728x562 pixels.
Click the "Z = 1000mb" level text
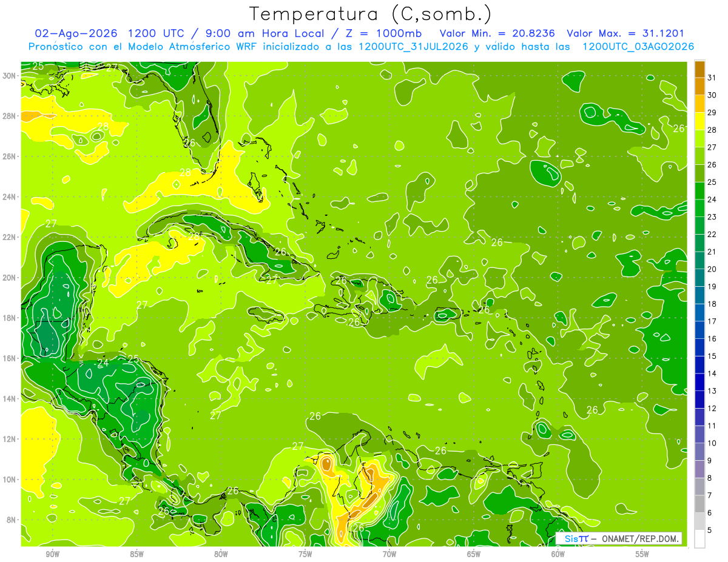pyautogui.click(x=385, y=33)
